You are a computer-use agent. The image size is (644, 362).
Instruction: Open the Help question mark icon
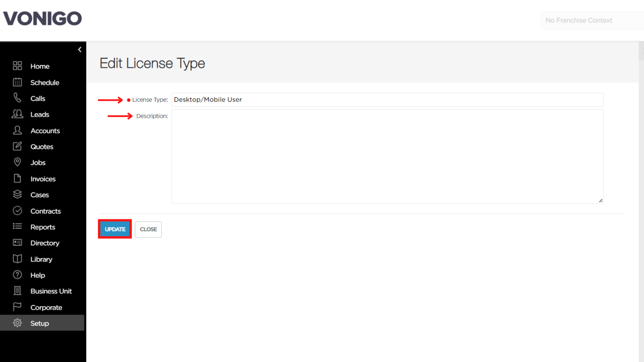[17, 275]
